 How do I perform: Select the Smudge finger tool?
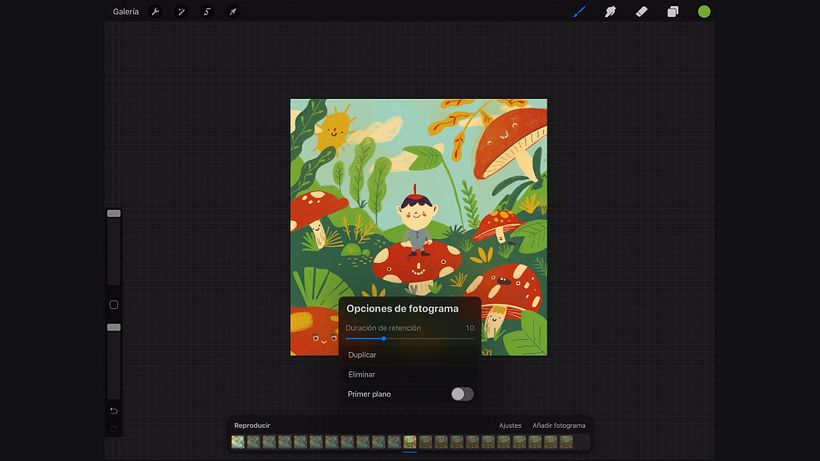pos(610,11)
